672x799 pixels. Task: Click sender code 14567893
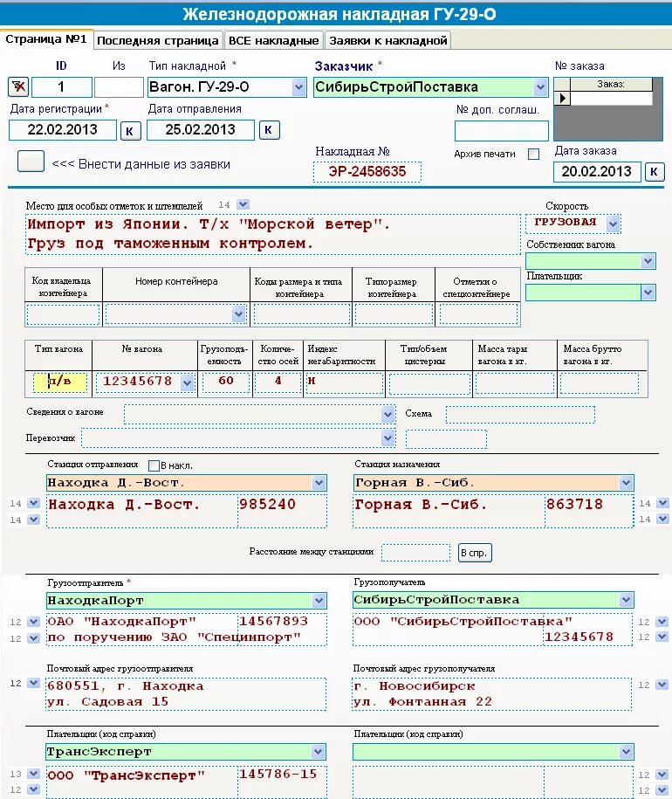click(274, 621)
